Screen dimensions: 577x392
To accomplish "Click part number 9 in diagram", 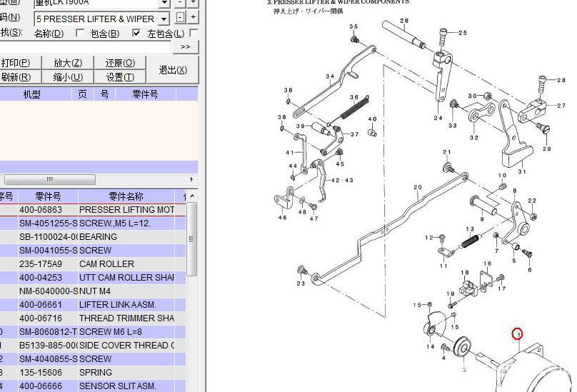I will tap(482, 219).
